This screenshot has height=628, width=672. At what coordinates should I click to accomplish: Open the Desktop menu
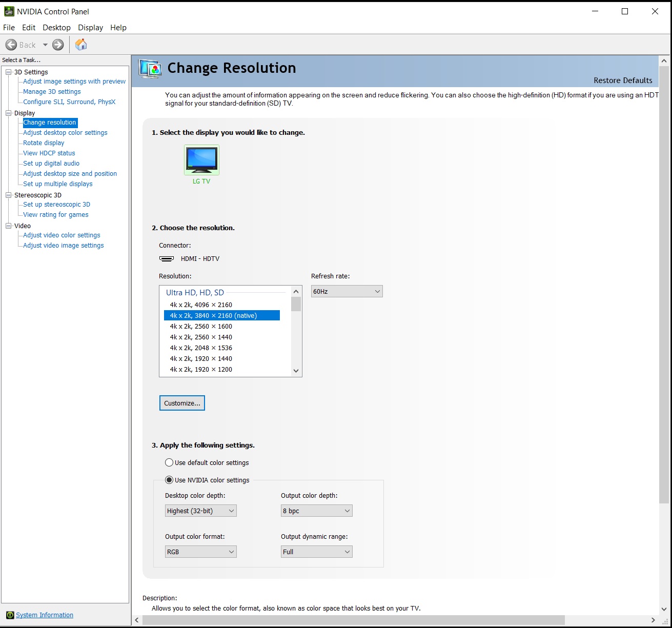56,28
